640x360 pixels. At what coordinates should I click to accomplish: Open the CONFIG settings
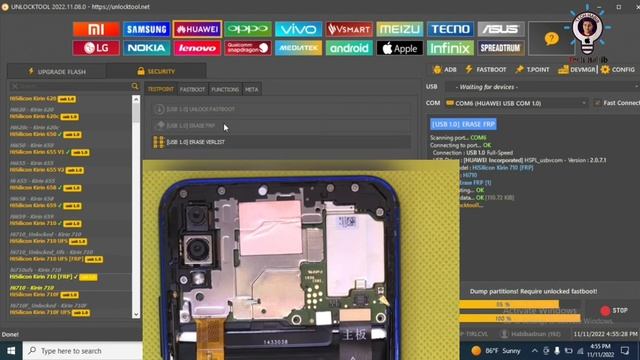[x=618, y=69]
